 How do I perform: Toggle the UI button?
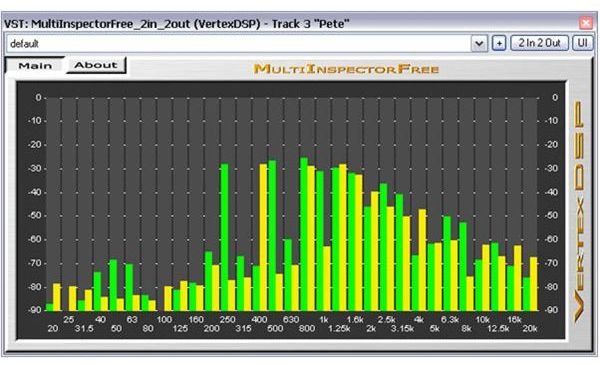point(582,43)
